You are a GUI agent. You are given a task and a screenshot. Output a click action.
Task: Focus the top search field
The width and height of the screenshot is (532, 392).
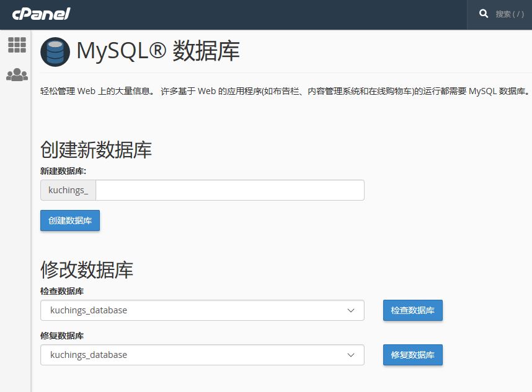pos(510,14)
